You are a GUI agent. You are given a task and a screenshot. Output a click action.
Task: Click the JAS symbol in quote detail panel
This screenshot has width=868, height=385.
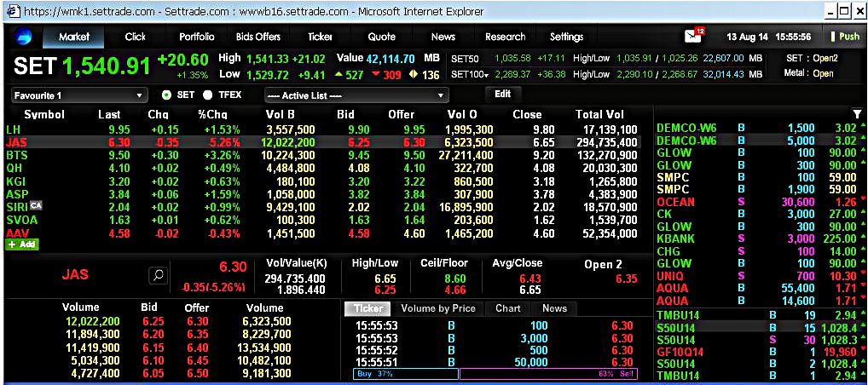(x=75, y=274)
